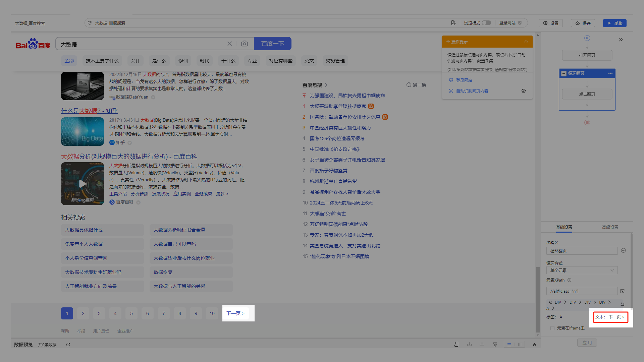Click the 保存 save button
Screen dimensions: 644x362
583,23
